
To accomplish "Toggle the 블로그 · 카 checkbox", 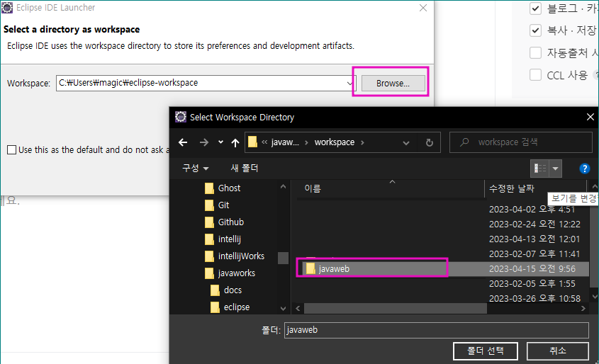I will pos(536,8).
